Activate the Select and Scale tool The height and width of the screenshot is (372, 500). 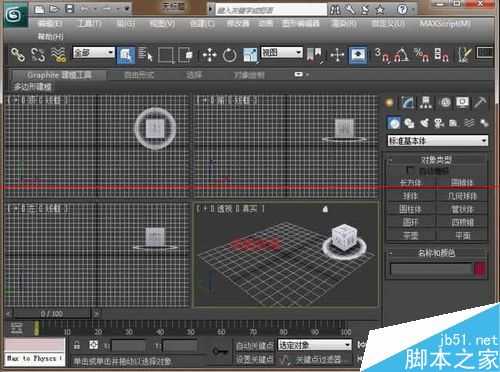250,55
